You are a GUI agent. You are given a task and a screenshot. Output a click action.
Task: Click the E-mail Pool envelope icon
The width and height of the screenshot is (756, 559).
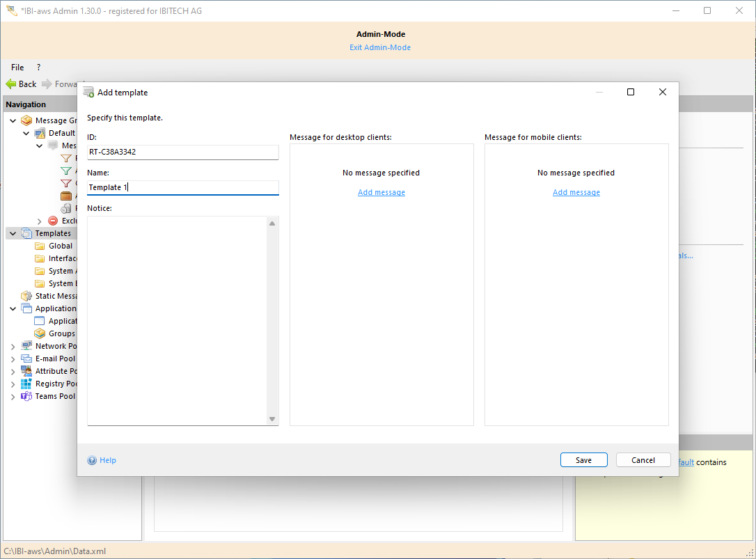[x=26, y=359]
